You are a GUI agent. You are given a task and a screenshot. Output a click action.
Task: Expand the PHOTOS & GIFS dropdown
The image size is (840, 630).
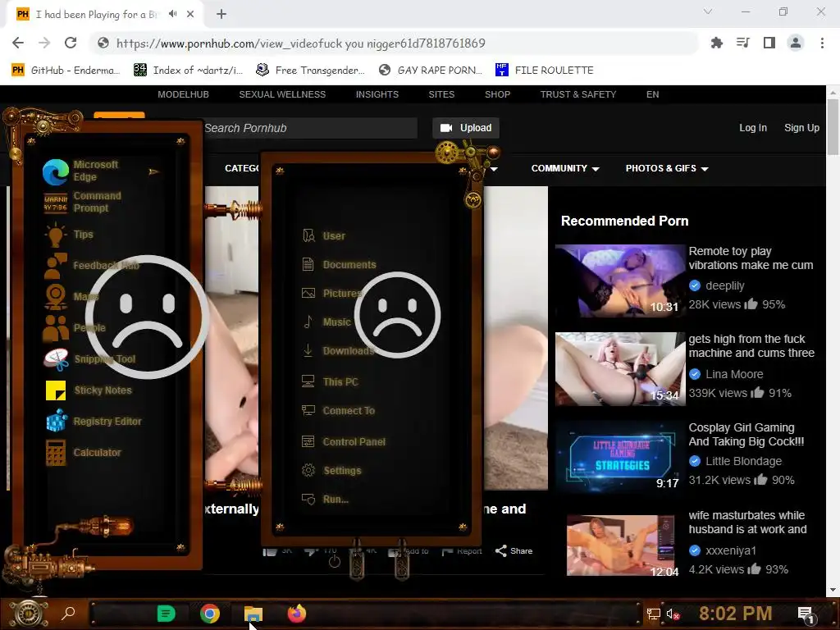tap(667, 168)
